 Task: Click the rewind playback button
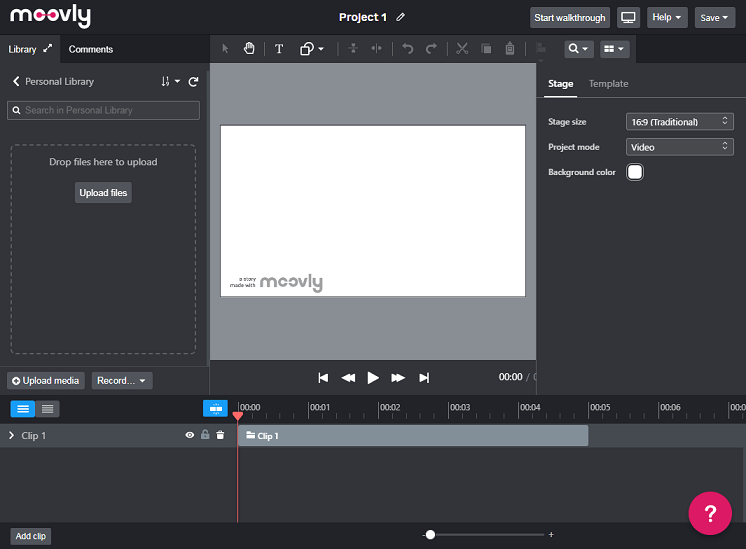pos(348,378)
